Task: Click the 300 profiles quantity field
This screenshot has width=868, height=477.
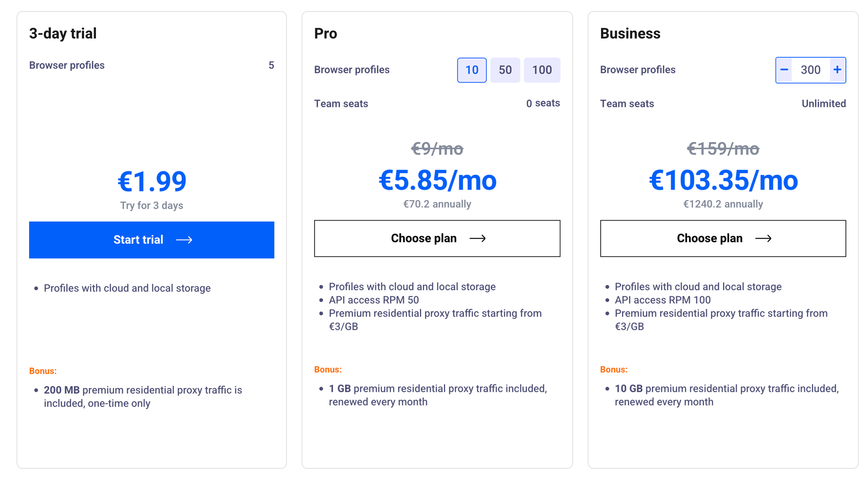Action: click(x=810, y=70)
